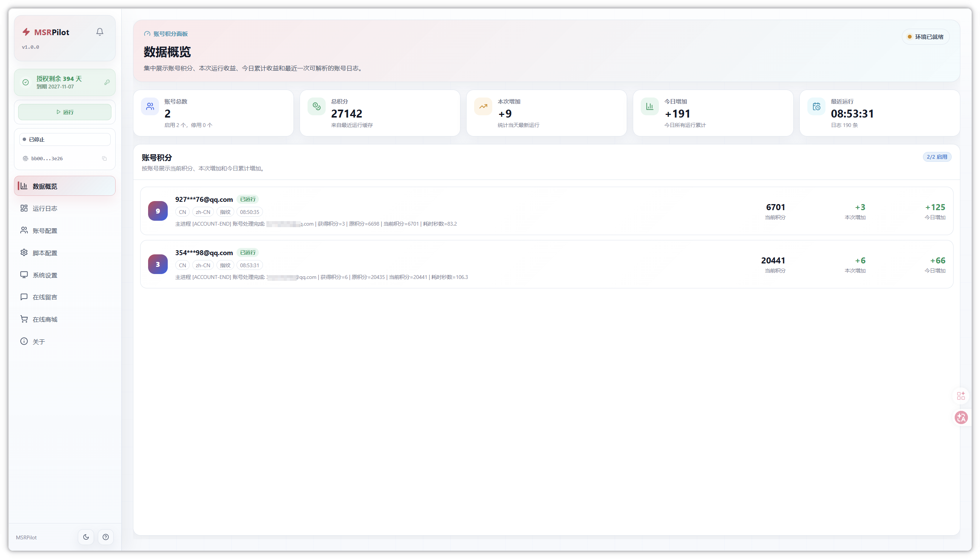Click the 已停止 status field
The height and width of the screenshot is (559, 980).
tap(65, 139)
